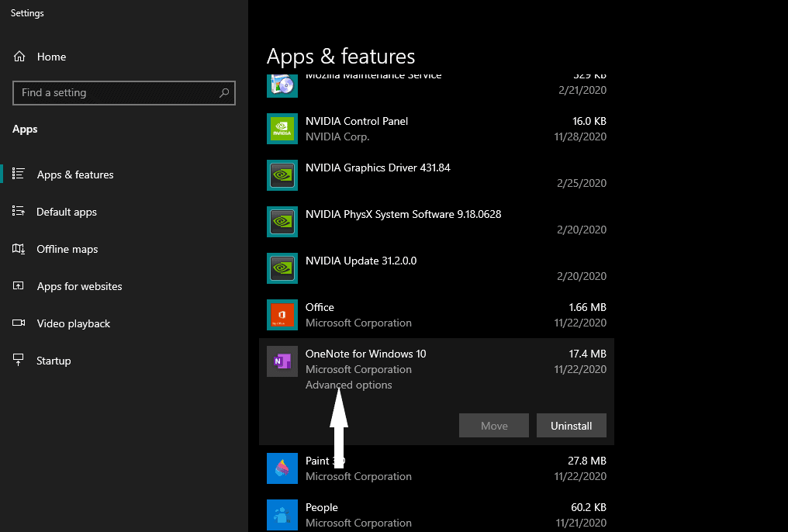This screenshot has height=532, width=788.
Task: Select NVIDIA Graphics Driver 431.84 entry
Action: point(378,168)
